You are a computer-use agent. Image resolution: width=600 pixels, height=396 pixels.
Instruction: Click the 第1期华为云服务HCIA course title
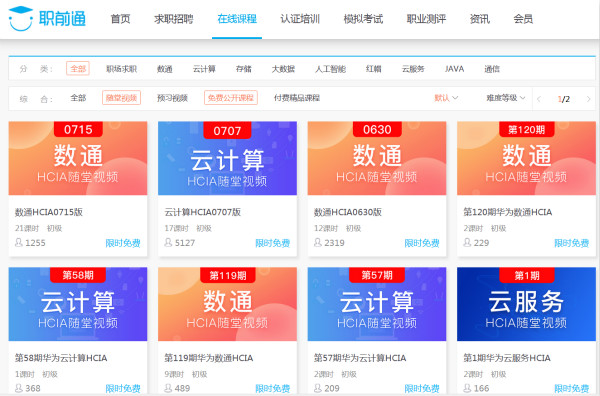click(507, 358)
